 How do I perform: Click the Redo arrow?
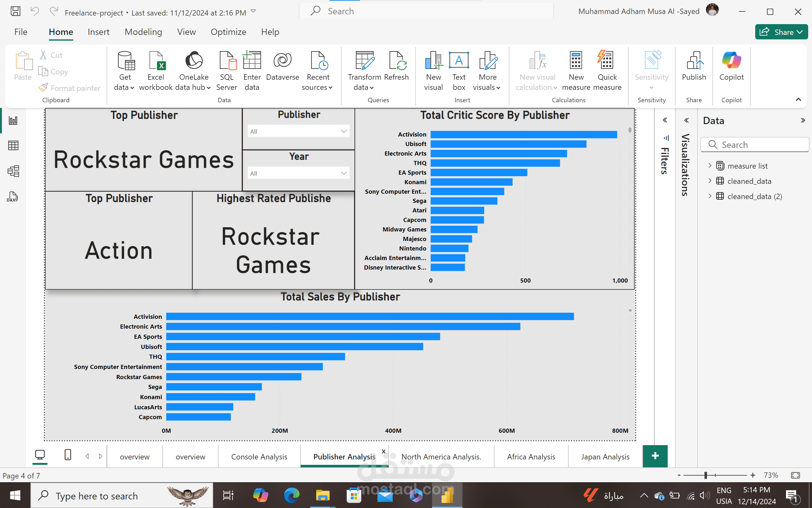click(x=54, y=11)
